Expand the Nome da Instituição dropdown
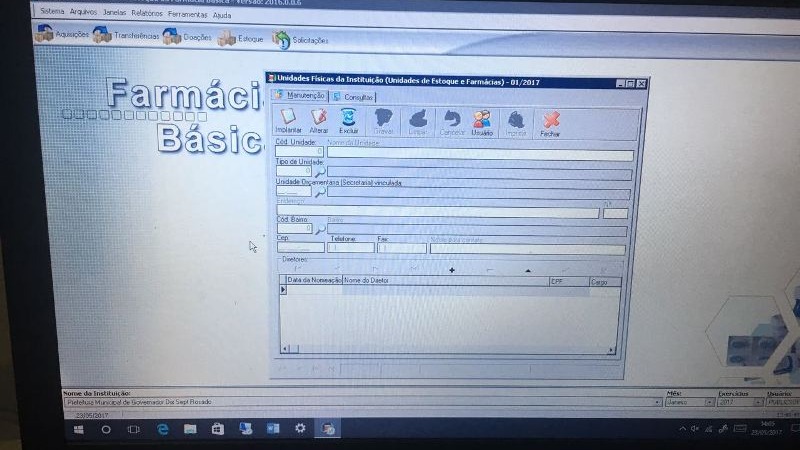 coord(655,402)
